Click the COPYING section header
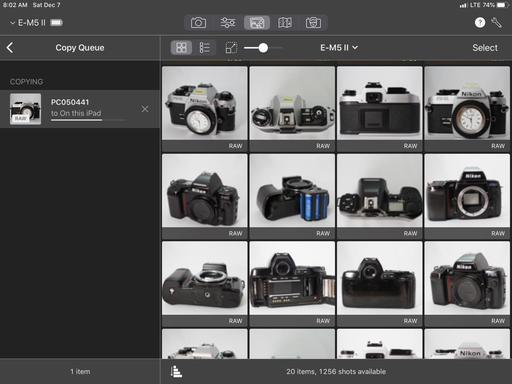This screenshot has width=512, height=384. click(27, 82)
